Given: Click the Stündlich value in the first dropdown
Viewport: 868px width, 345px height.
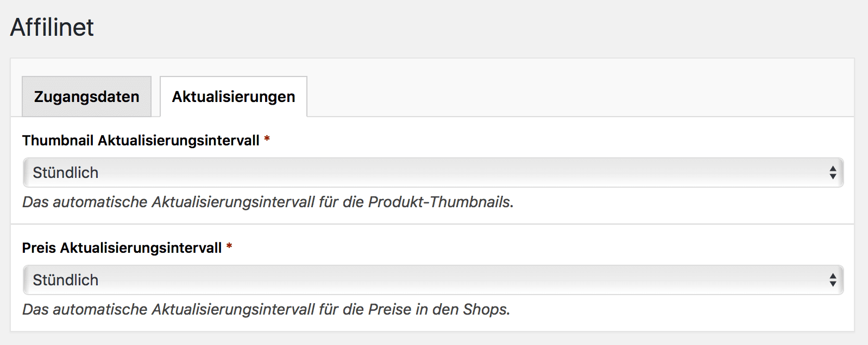Looking at the screenshot, I should tap(66, 172).
